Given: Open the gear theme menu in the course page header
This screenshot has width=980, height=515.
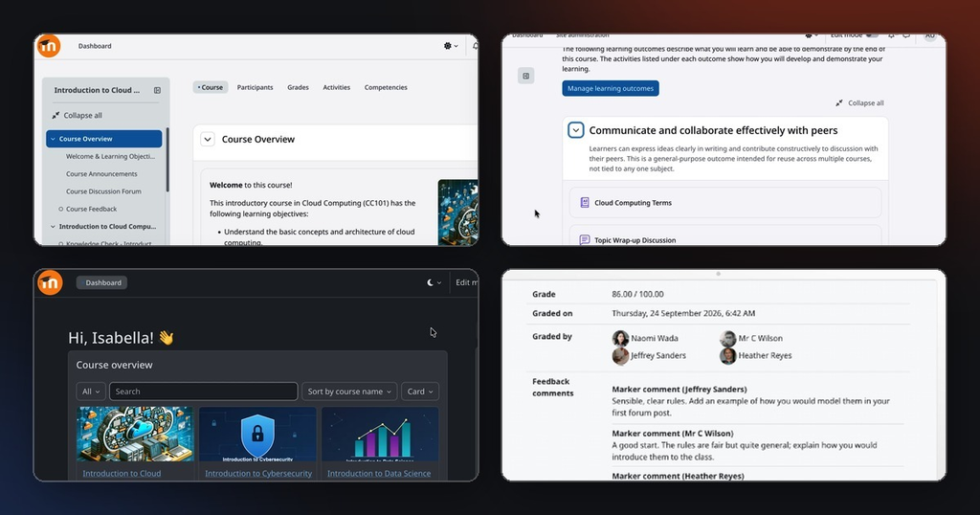Looking at the screenshot, I should 451,46.
